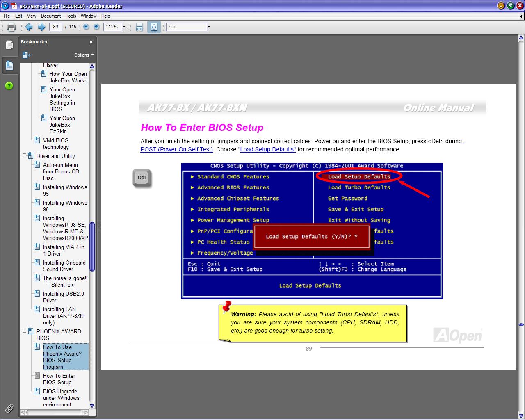The image size is (525, 420).
Task: Select How Your Open JukeBox Works bookmark
Action: tap(68, 77)
